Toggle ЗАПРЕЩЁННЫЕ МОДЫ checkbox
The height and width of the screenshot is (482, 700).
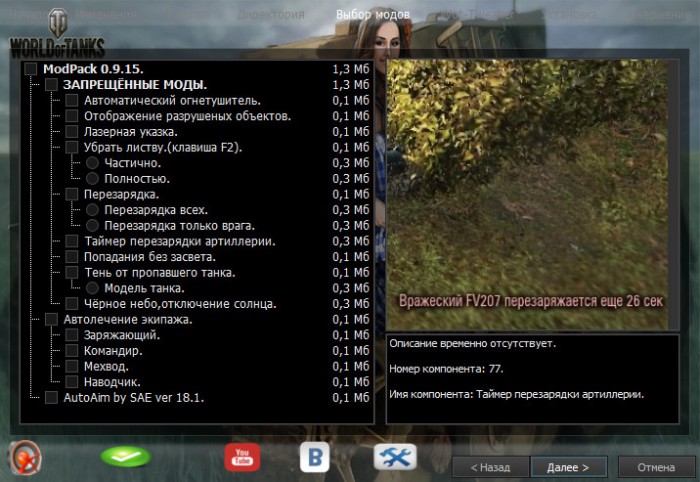click(51, 85)
